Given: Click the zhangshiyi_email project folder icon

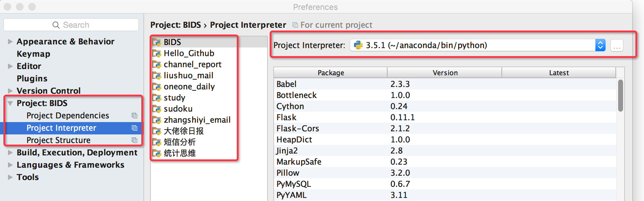Looking at the screenshot, I should [x=157, y=120].
